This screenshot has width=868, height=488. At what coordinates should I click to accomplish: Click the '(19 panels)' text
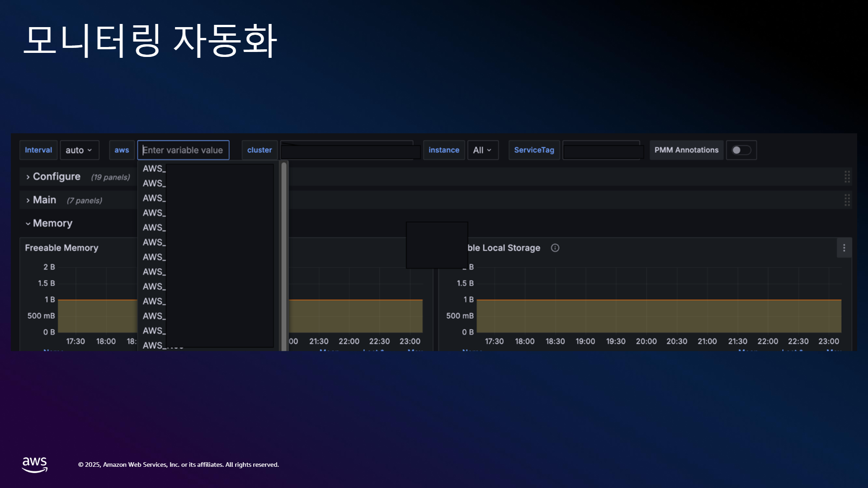110,177
